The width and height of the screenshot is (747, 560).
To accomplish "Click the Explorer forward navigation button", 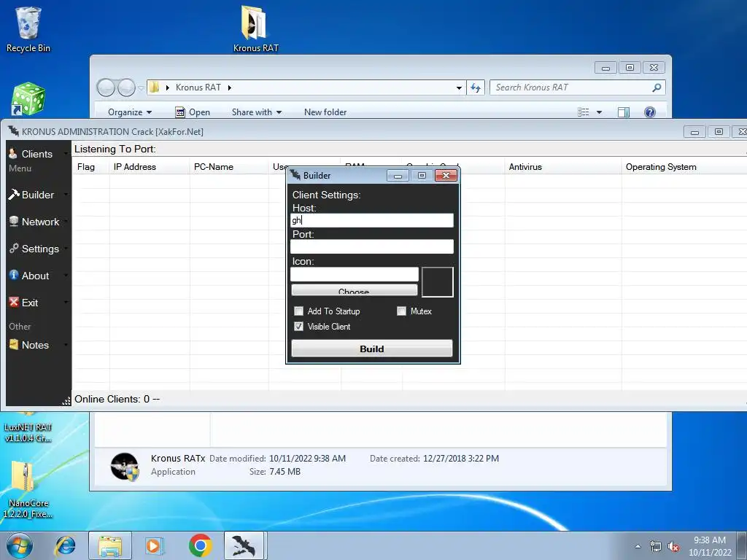I will [x=126, y=87].
